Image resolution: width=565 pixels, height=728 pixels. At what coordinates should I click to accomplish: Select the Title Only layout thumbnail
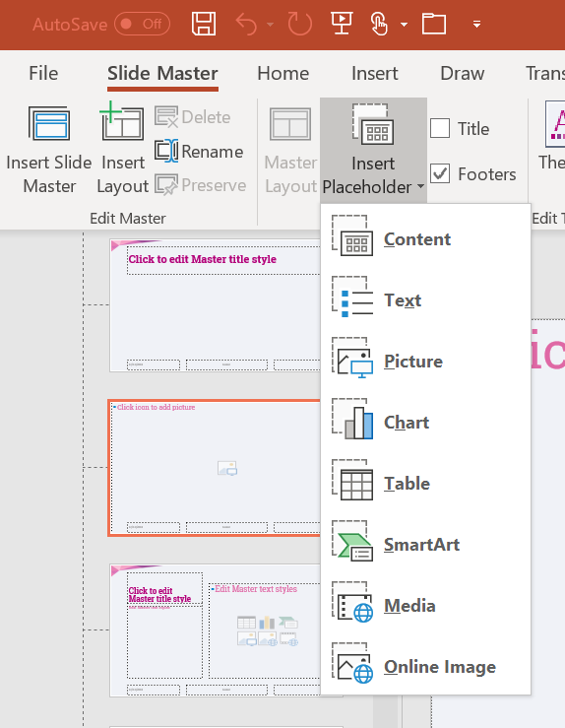pyautogui.click(x=215, y=305)
